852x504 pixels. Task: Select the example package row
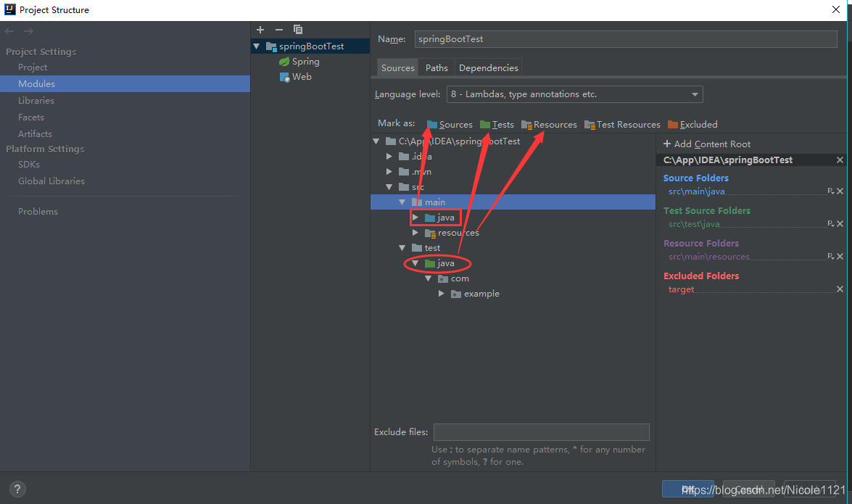click(x=513, y=294)
